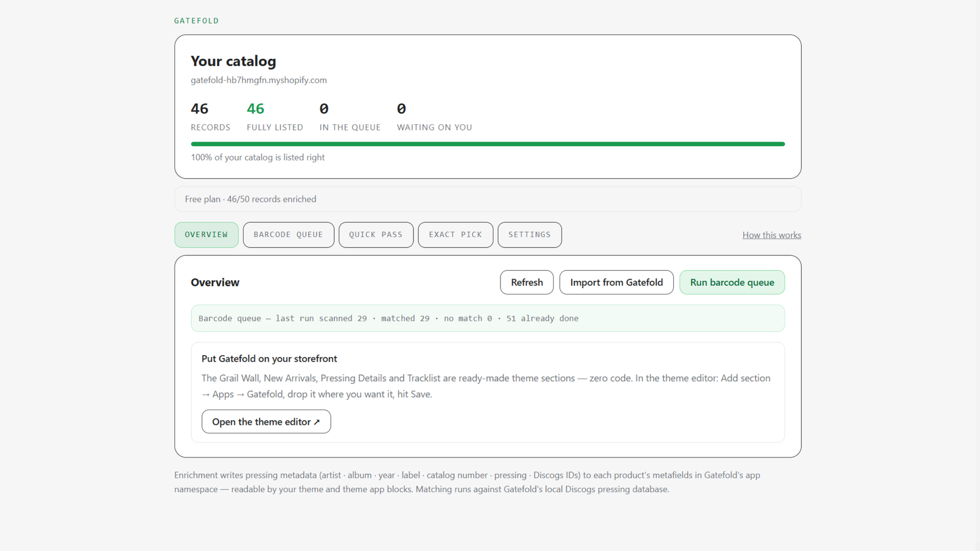Click the green 46 Fully Listed stat
Screen dimensions: 980x551
coord(275,117)
